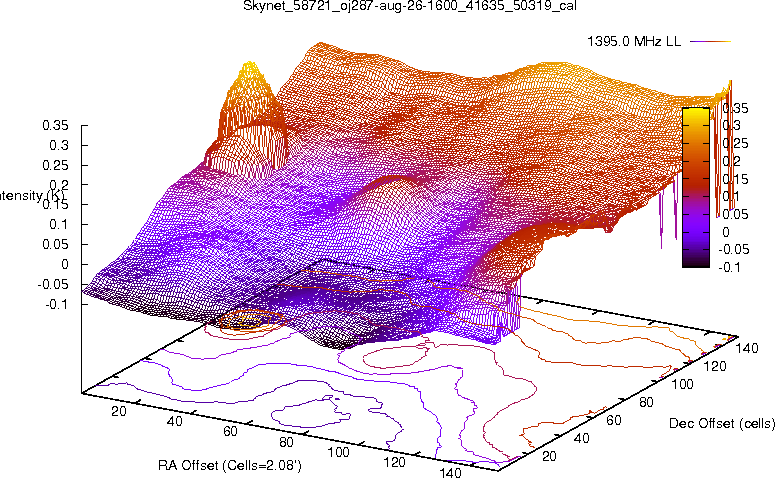Click tick 40 on the Dec Offset axis
The image size is (775, 478).
tap(581, 438)
